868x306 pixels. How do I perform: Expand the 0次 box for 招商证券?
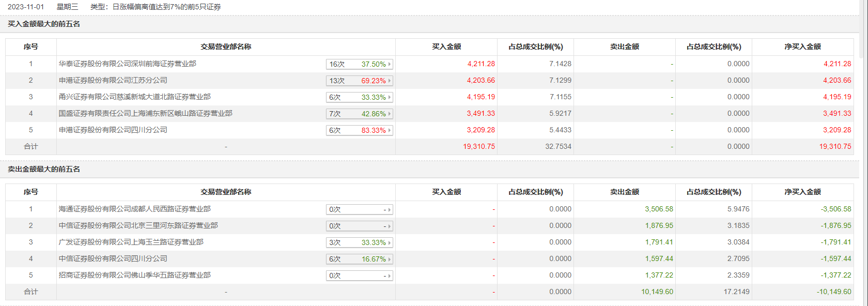360,276
